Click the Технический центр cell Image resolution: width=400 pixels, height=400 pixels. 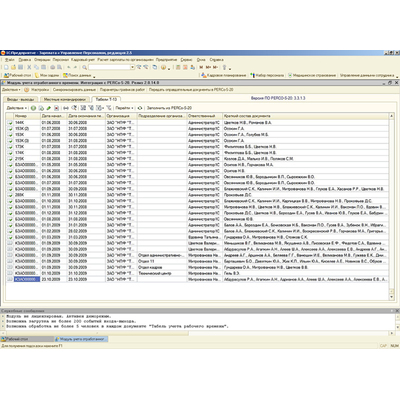pyautogui.click(x=162, y=273)
